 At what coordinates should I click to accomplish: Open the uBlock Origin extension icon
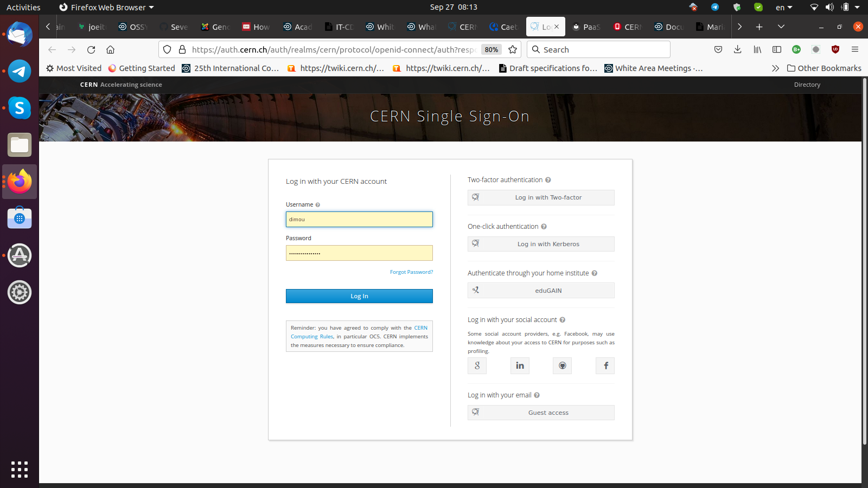coord(835,49)
